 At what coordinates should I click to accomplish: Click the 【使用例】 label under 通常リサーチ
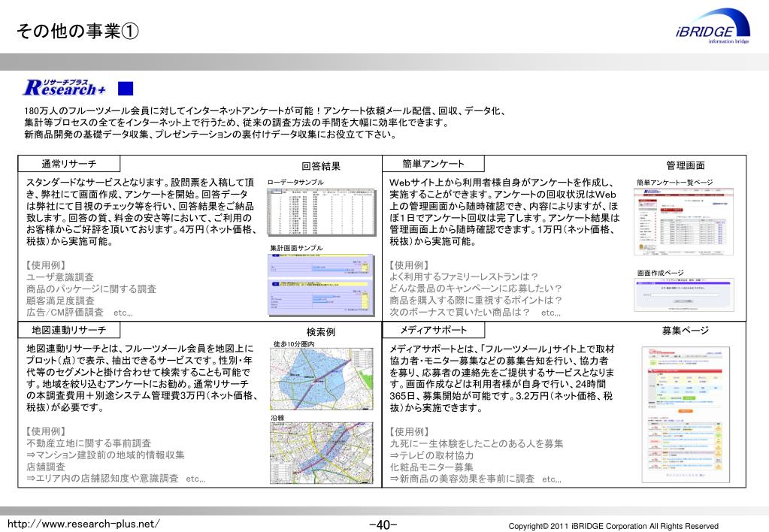pos(46,264)
